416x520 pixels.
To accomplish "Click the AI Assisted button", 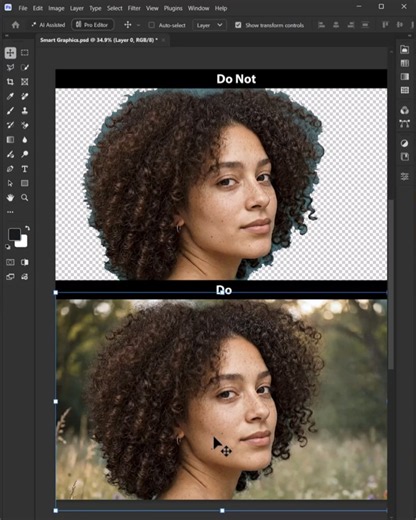I will point(48,25).
